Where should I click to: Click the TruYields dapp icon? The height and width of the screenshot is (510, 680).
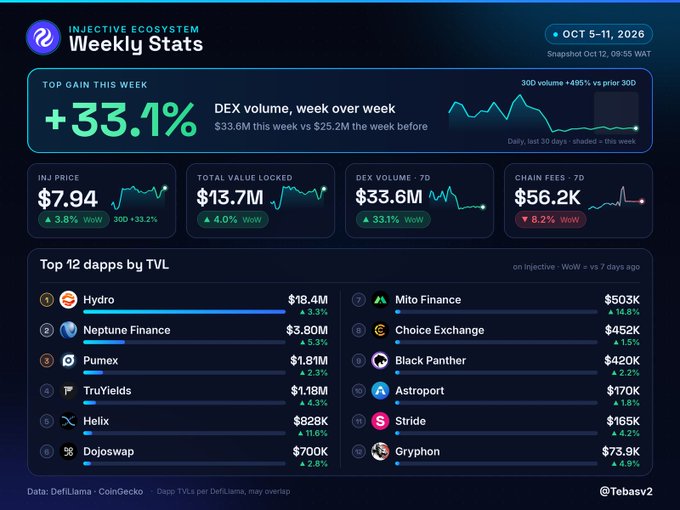pyautogui.click(x=68, y=391)
